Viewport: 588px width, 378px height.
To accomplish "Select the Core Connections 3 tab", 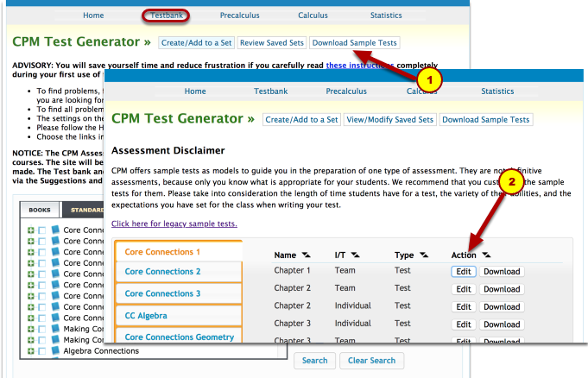I will [x=179, y=293].
